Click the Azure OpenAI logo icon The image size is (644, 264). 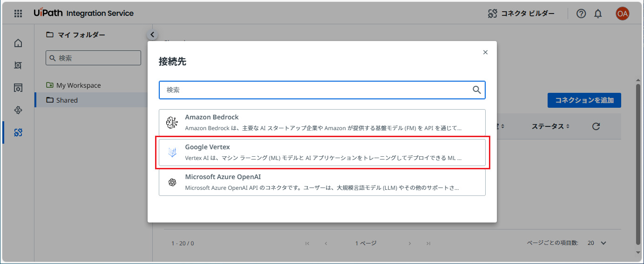pos(172,182)
